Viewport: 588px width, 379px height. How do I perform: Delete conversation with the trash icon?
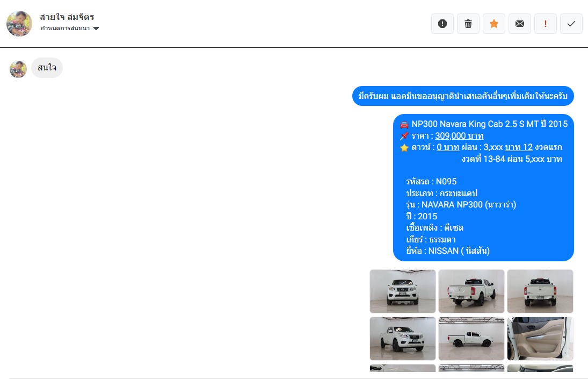coord(468,24)
